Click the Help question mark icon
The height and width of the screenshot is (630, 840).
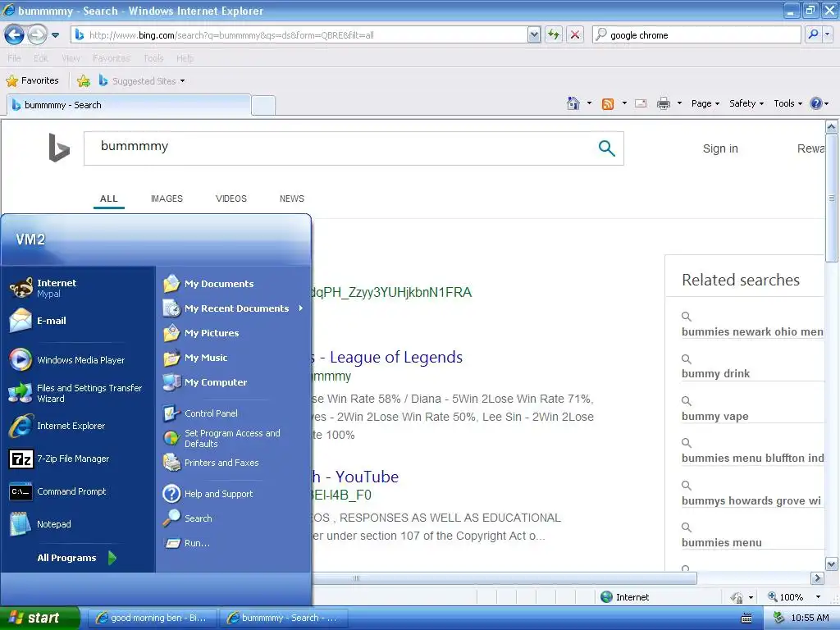point(816,103)
